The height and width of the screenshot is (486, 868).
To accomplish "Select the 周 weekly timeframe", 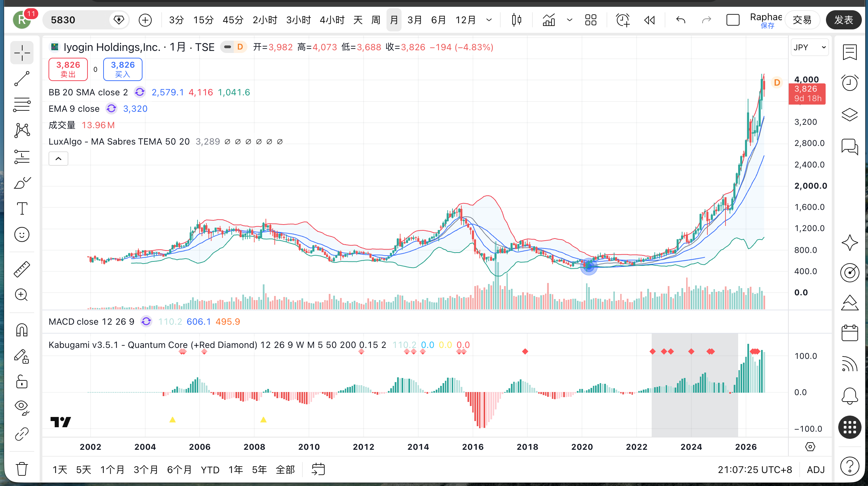I will pos(376,20).
